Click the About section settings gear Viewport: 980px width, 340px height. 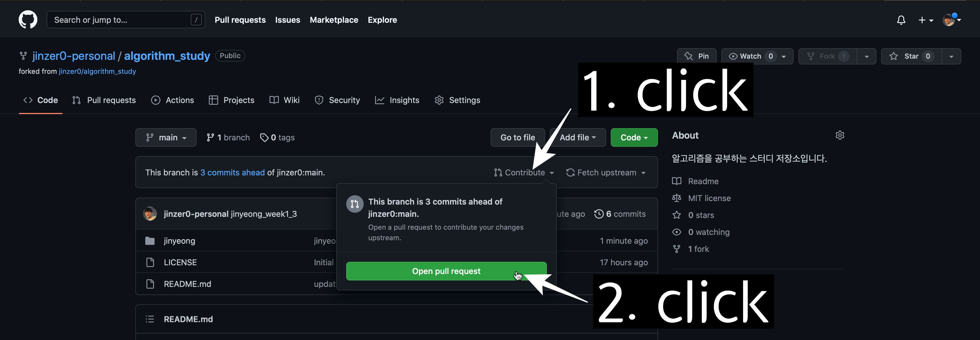[x=840, y=135]
